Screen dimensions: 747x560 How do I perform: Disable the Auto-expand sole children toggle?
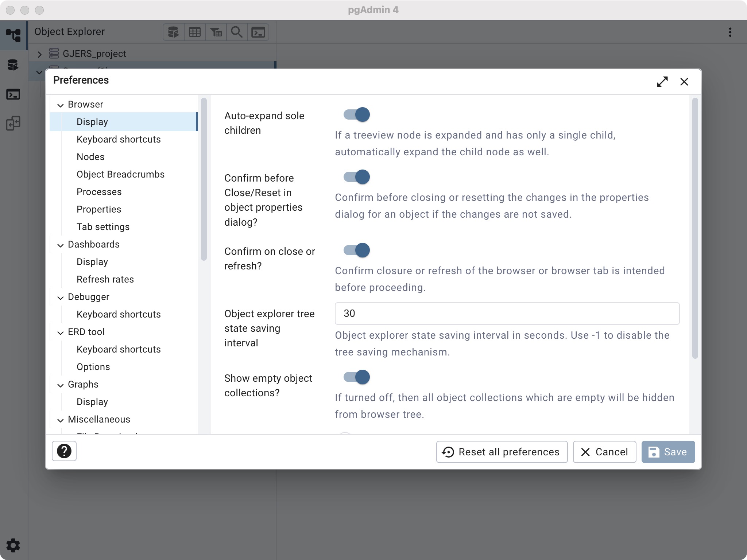click(x=357, y=115)
